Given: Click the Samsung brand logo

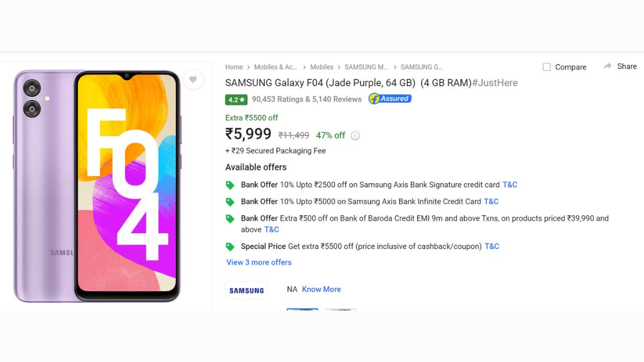Looking at the screenshot, I should tap(246, 290).
